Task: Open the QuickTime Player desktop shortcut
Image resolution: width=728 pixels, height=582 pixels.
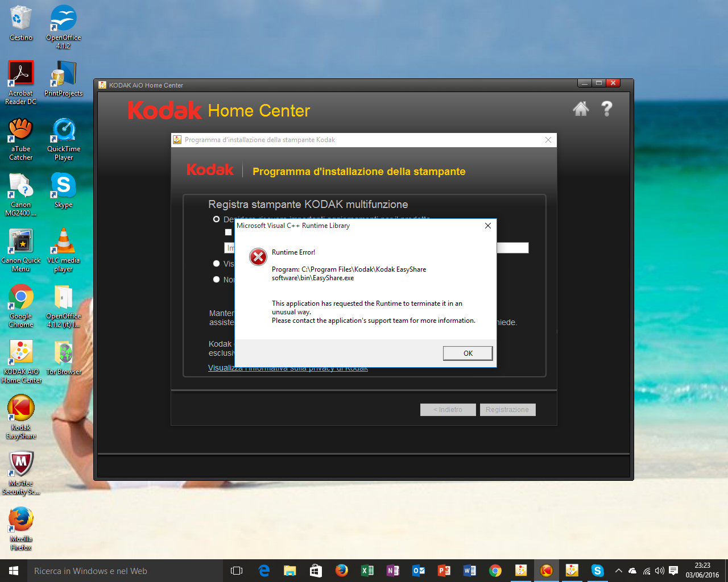Action: 64,139
